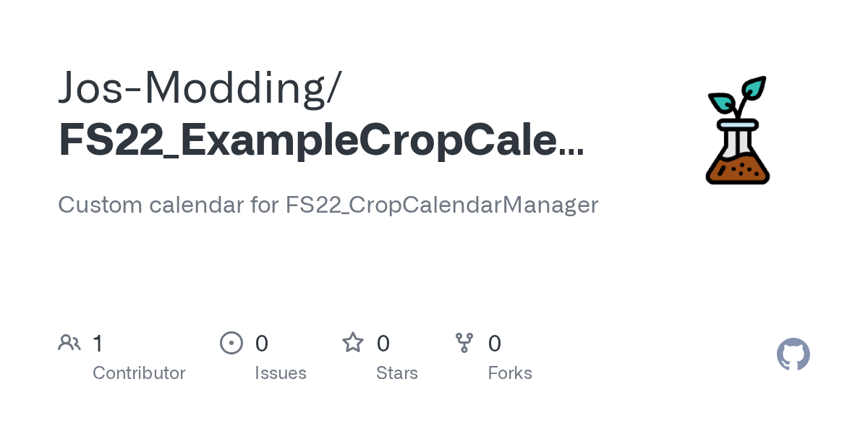This screenshot has width=868, height=434.
Task: Click the sprouting flask repository avatar
Action: tap(738, 130)
